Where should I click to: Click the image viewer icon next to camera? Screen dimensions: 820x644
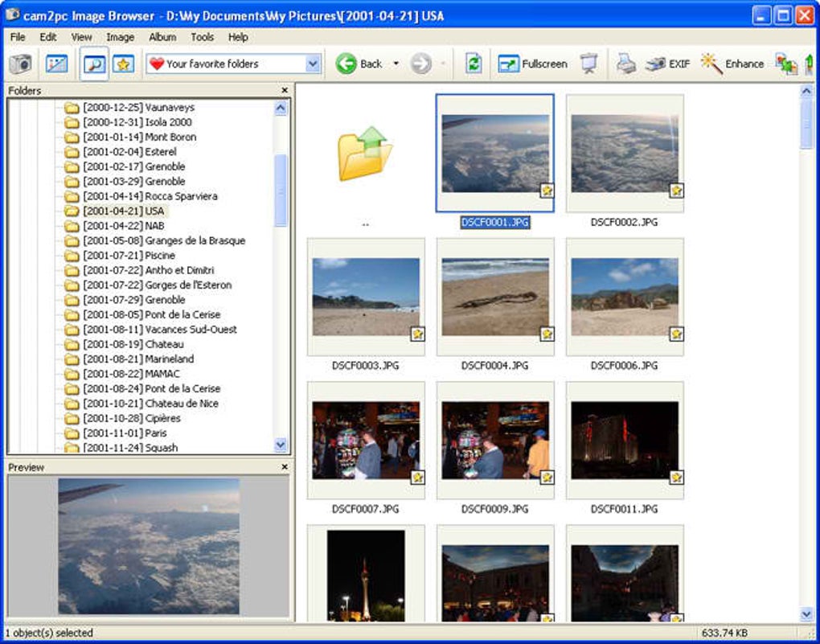56,64
